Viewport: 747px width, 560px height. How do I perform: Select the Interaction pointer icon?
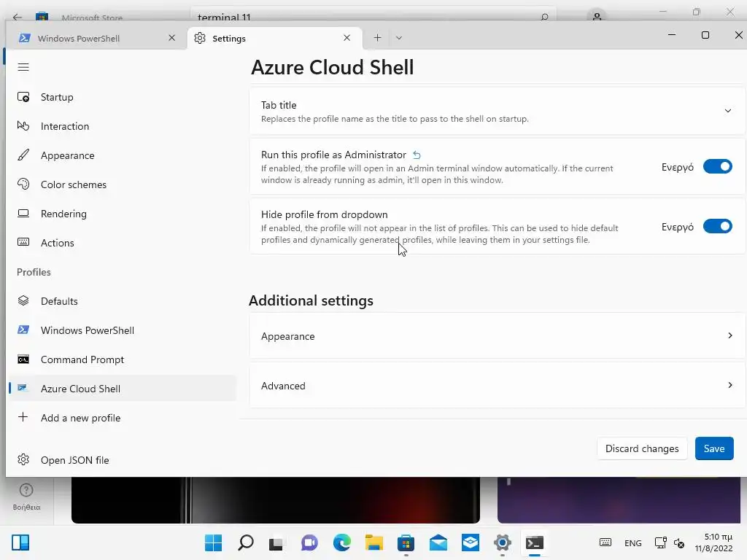click(x=23, y=125)
